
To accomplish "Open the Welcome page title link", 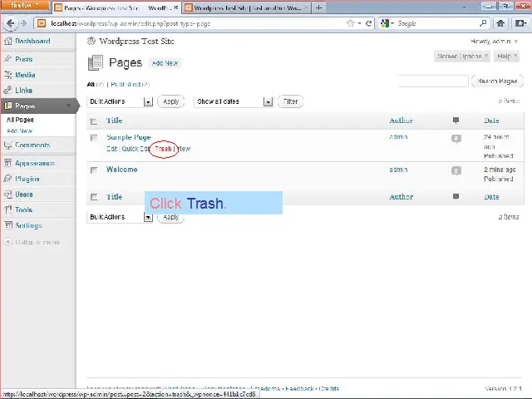I will click(122, 170).
